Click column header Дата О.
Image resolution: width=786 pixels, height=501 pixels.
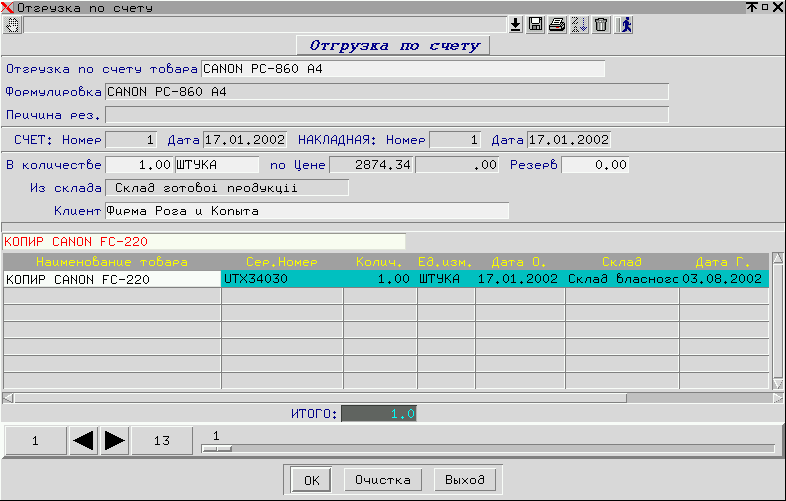(x=519, y=262)
